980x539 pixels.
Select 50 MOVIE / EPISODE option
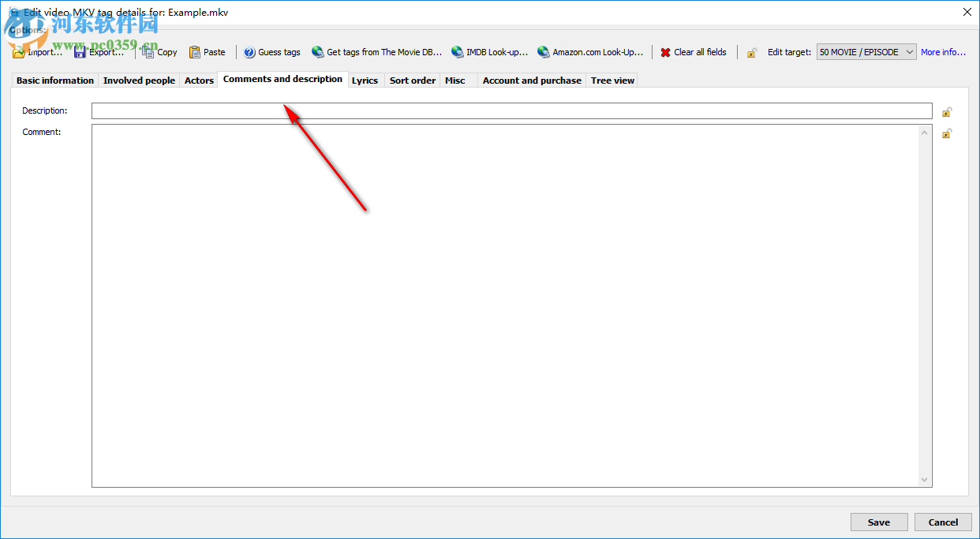(860, 51)
